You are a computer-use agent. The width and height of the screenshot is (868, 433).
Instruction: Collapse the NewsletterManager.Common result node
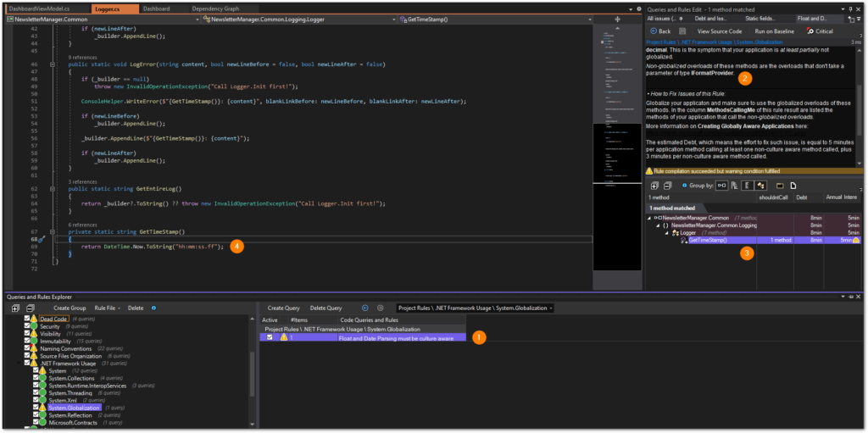648,218
